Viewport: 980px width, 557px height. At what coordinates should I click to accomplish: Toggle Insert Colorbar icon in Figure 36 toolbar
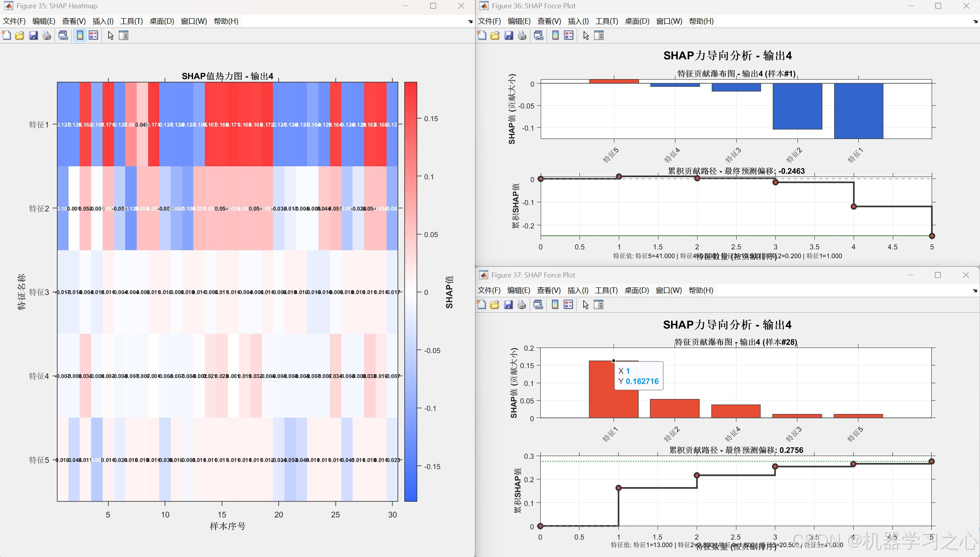pyautogui.click(x=555, y=36)
